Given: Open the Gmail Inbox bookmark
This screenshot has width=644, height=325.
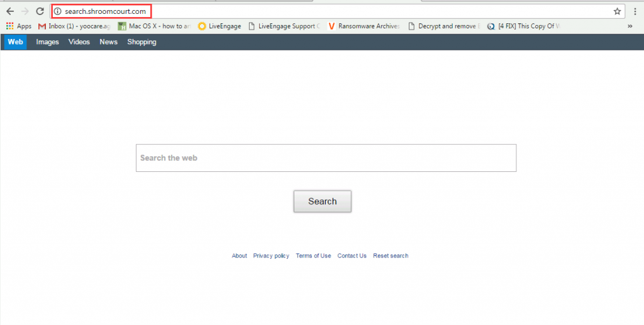Looking at the screenshot, I should coord(74,26).
